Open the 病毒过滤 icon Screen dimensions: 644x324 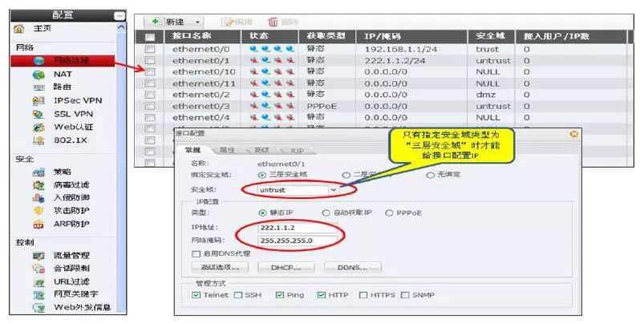[38, 185]
